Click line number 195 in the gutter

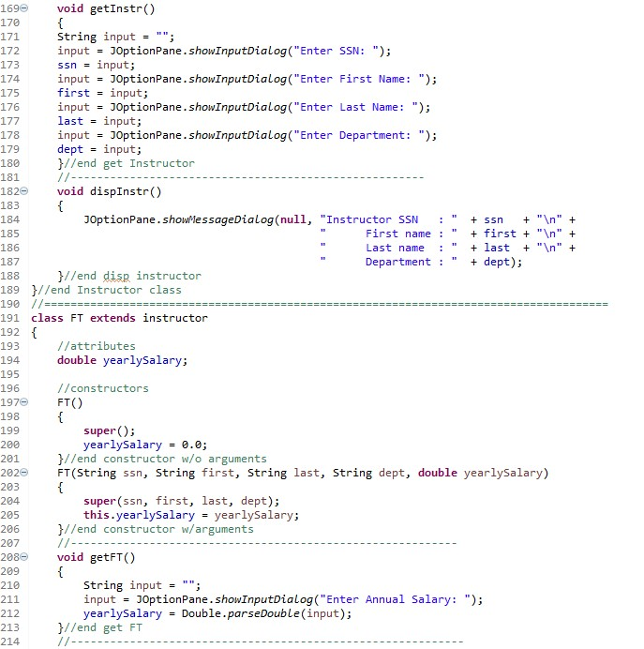point(10,374)
